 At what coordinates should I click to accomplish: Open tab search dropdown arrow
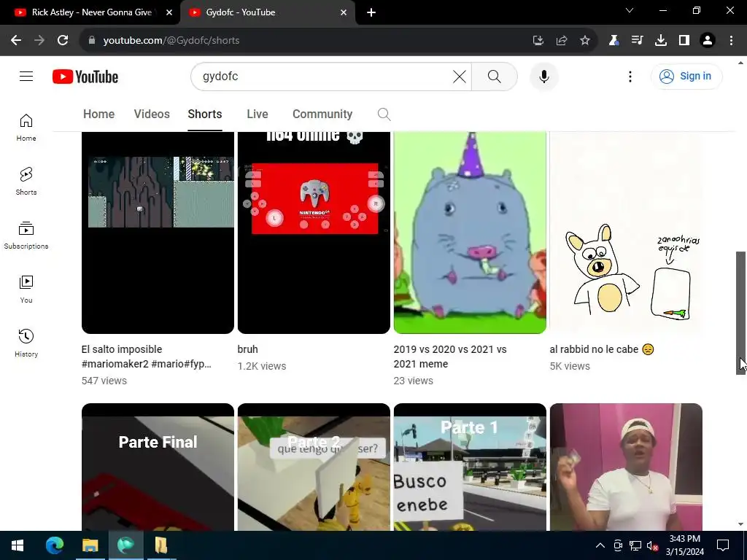tap(630, 10)
